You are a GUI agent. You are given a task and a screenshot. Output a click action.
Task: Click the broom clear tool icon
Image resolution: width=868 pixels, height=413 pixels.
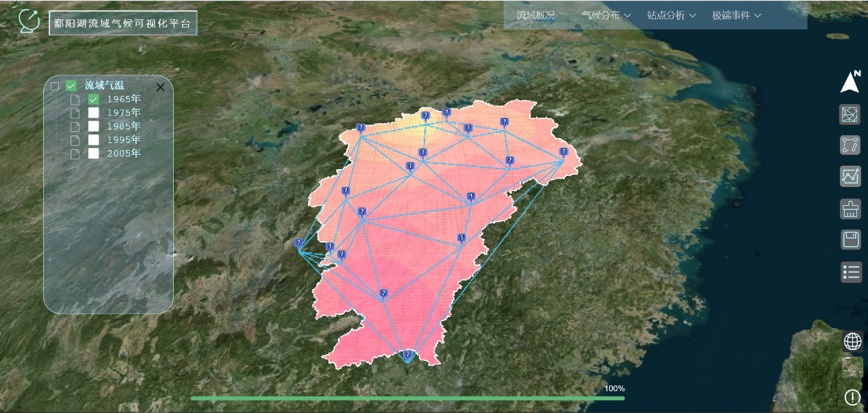[x=850, y=209]
